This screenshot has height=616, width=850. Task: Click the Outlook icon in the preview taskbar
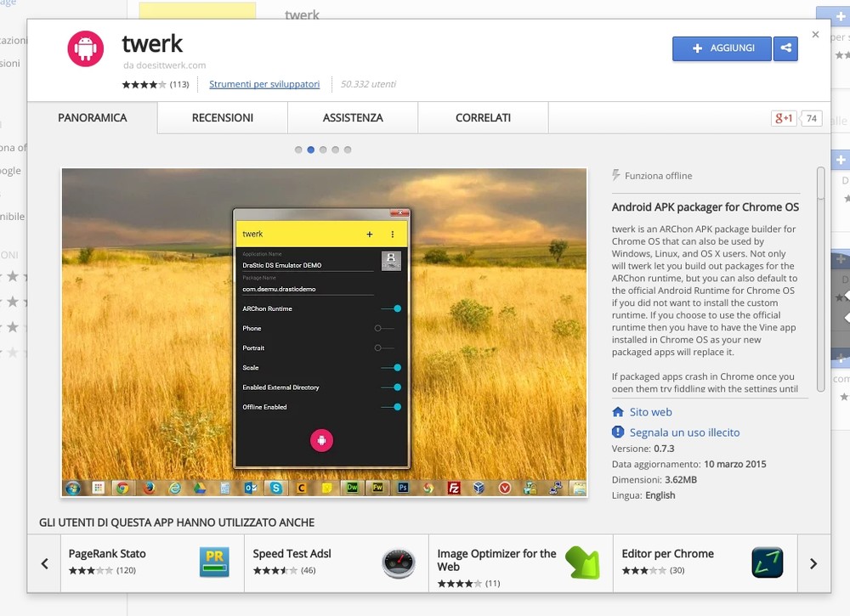tap(251, 489)
